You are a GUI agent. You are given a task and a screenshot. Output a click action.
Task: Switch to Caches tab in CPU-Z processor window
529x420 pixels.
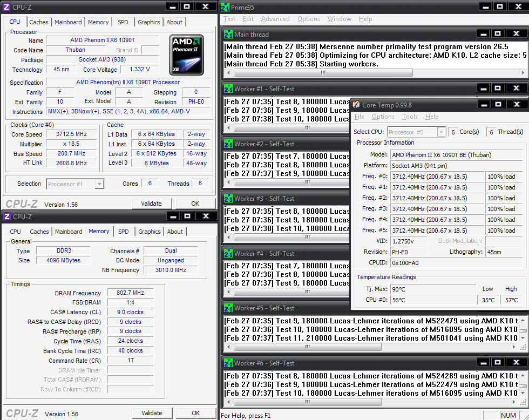[39, 22]
